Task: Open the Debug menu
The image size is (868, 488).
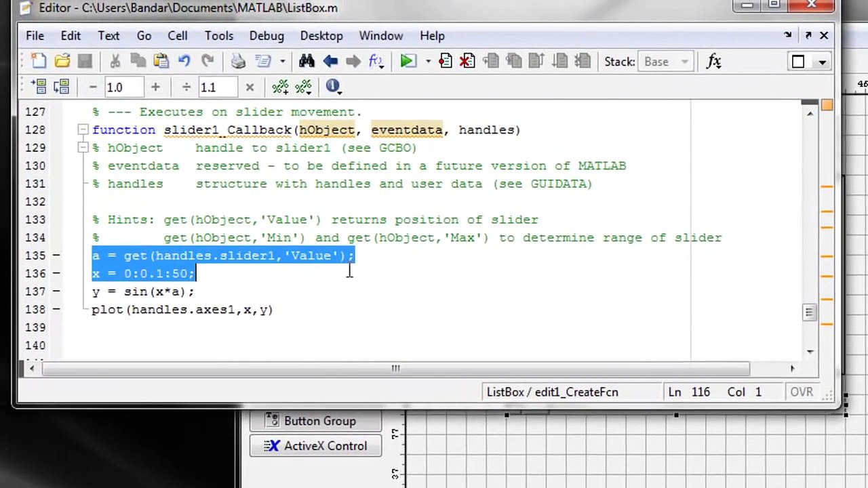Action: pyautogui.click(x=267, y=36)
